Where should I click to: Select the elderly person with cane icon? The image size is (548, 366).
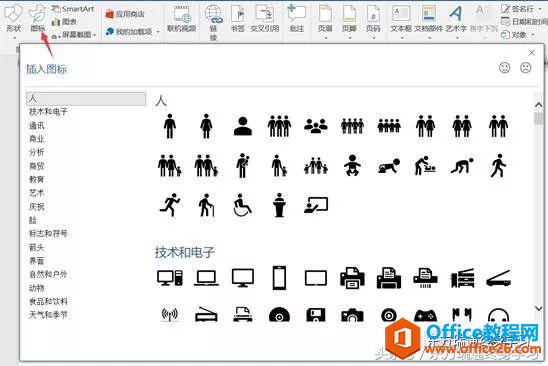[x=206, y=205]
